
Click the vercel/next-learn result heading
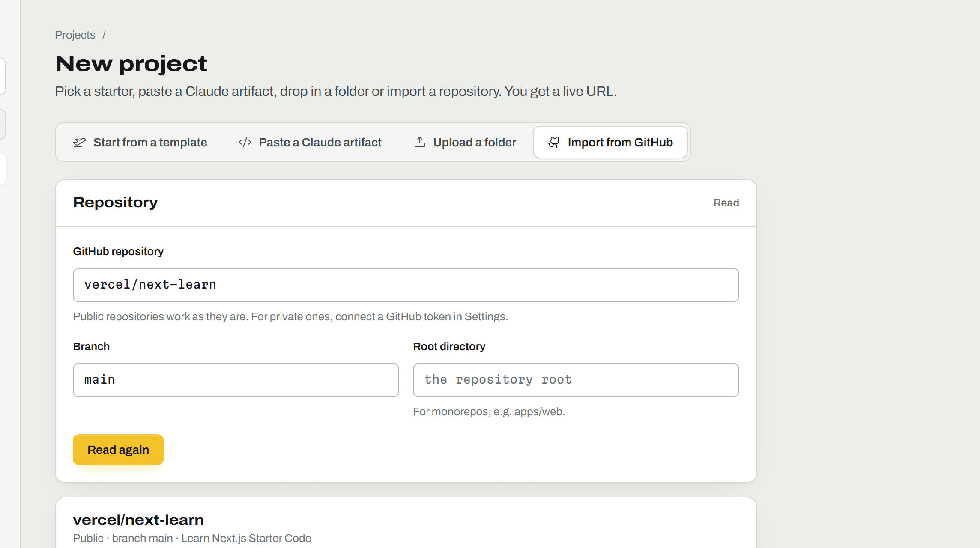pos(138,520)
